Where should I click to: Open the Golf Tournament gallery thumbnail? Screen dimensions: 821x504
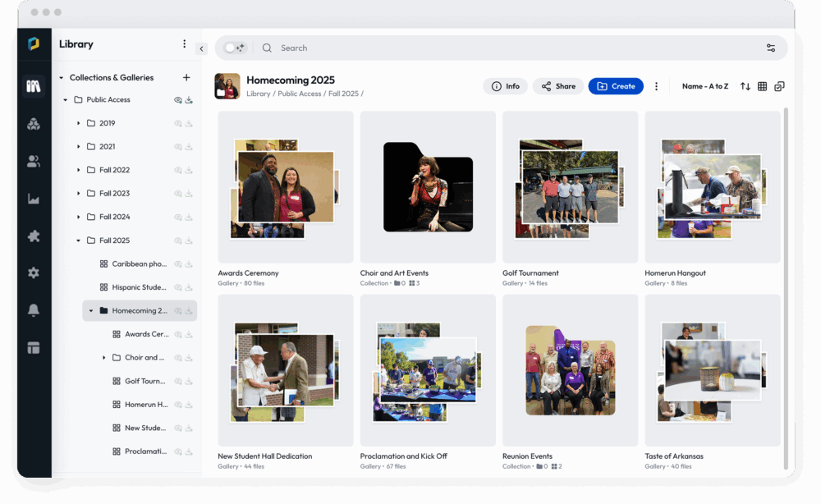click(570, 187)
